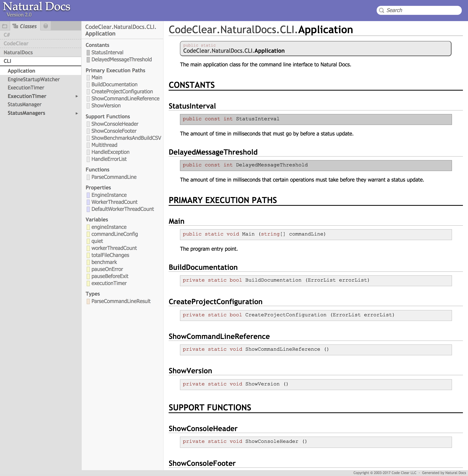Click the Classes hierarchy icon

(x=15, y=26)
